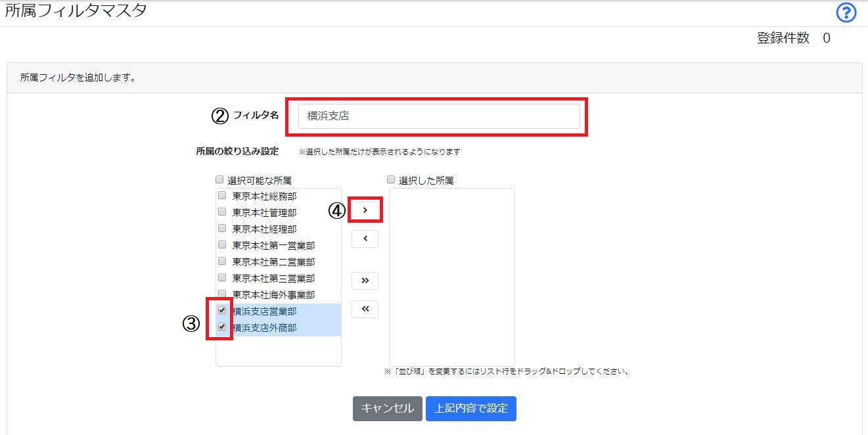868x435 pixels.
Task: Toggle select-all 選択可能な所属 checkbox
Action: pos(219,179)
